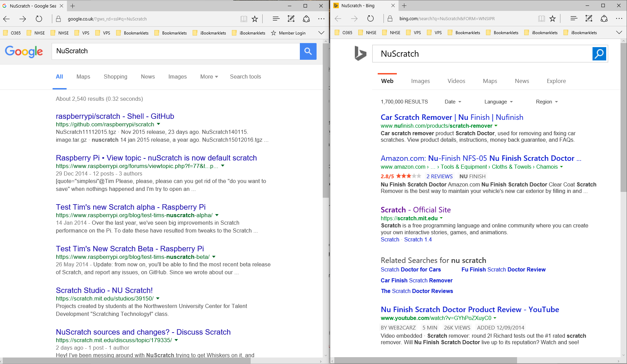Open the Bing Date filter dropdown
This screenshot has height=364, width=627.
click(452, 102)
